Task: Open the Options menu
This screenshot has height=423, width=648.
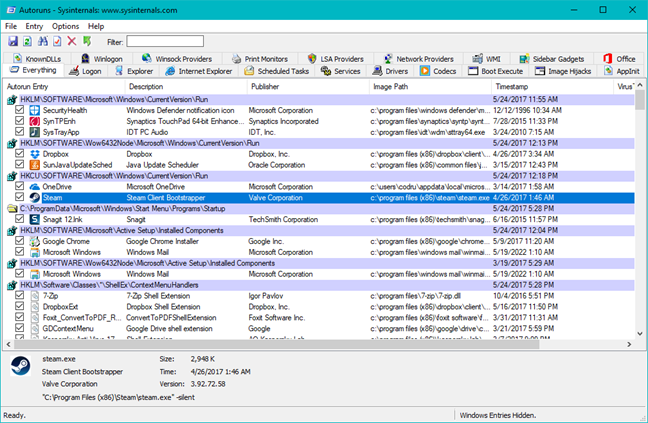Action: pyautogui.click(x=65, y=26)
